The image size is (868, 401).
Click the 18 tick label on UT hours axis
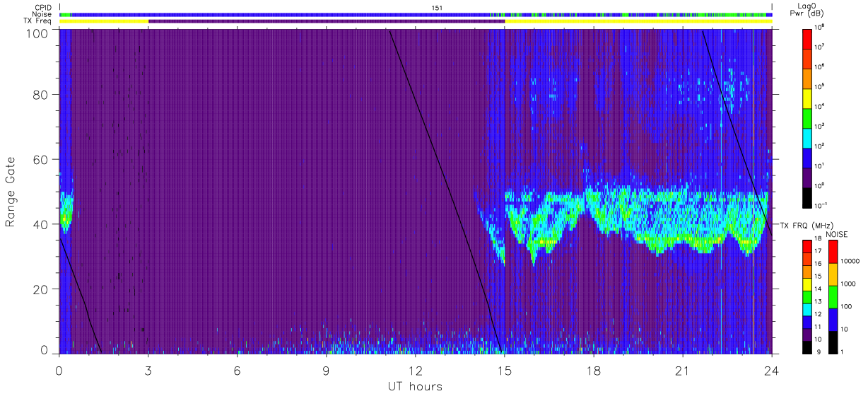(594, 371)
